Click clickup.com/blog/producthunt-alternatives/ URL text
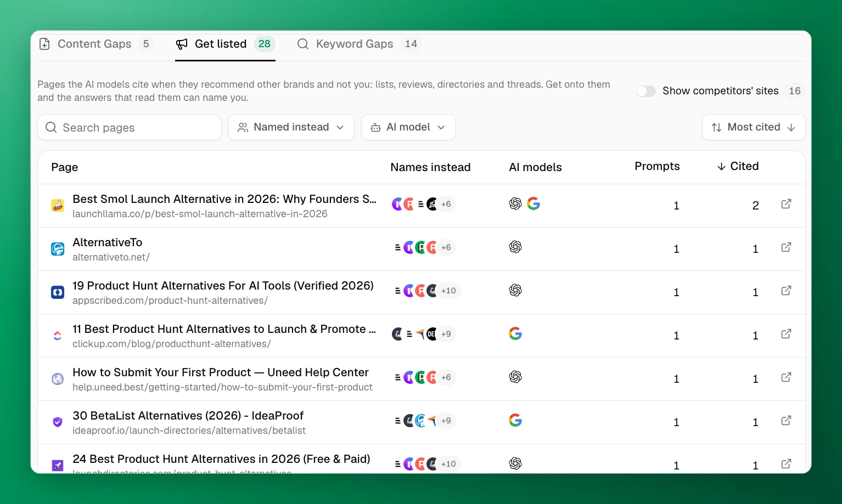The width and height of the screenshot is (842, 504). 172,344
